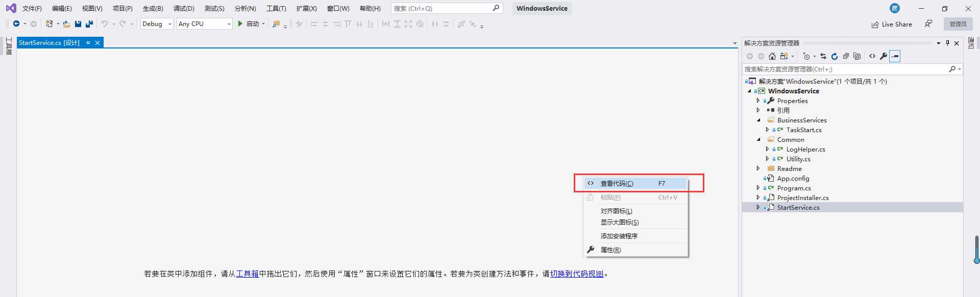This screenshot has width=980, height=297.
Task: Click the Sync with Active Document icon
Action: point(823,56)
